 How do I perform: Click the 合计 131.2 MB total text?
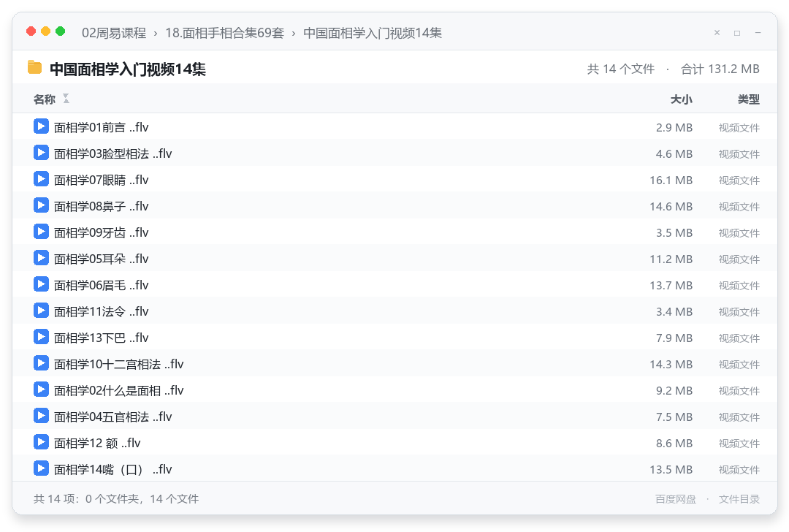pos(720,69)
